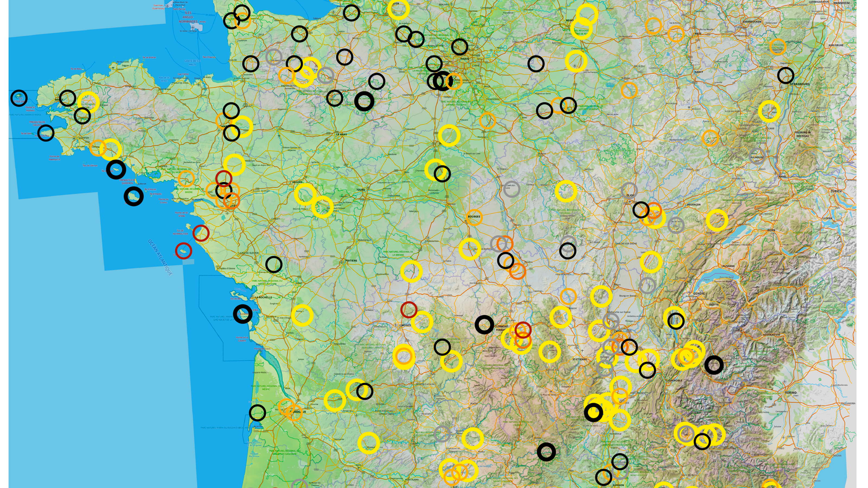Select the black circle at Pointe du Raz

(46, 133)
